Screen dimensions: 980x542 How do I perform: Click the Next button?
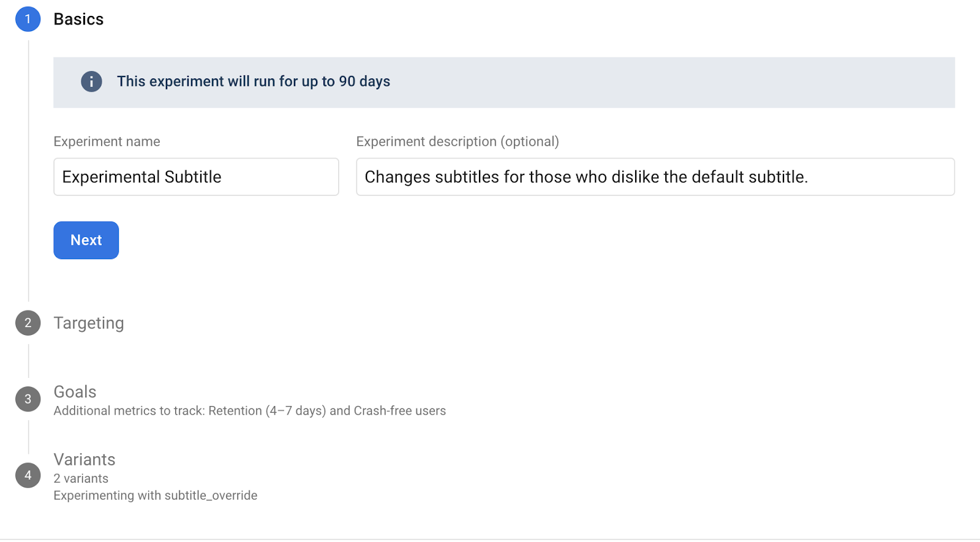coord(86,240)
